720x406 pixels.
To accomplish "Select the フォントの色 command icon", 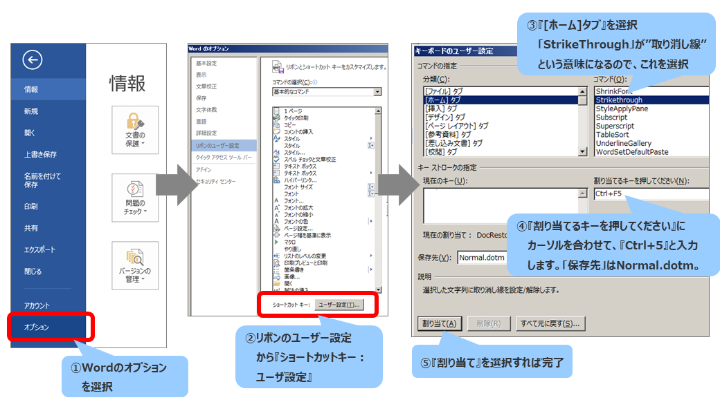I will coord(276,221).
